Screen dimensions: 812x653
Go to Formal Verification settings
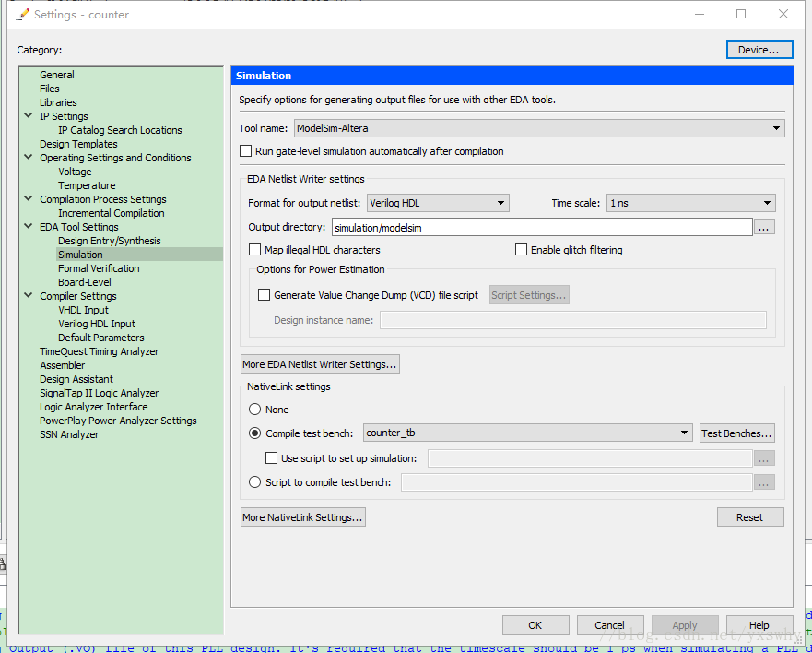click(99, 268)
